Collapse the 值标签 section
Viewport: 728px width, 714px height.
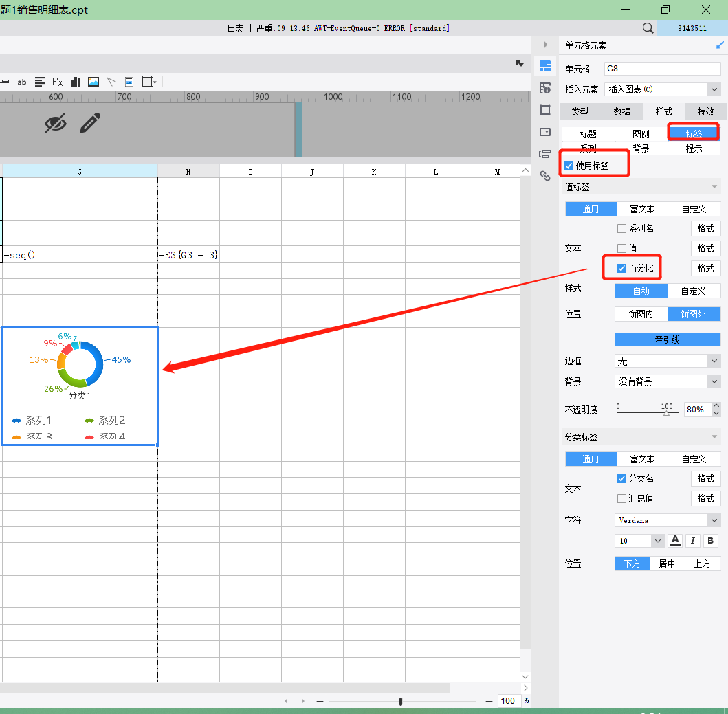(714, 187)
